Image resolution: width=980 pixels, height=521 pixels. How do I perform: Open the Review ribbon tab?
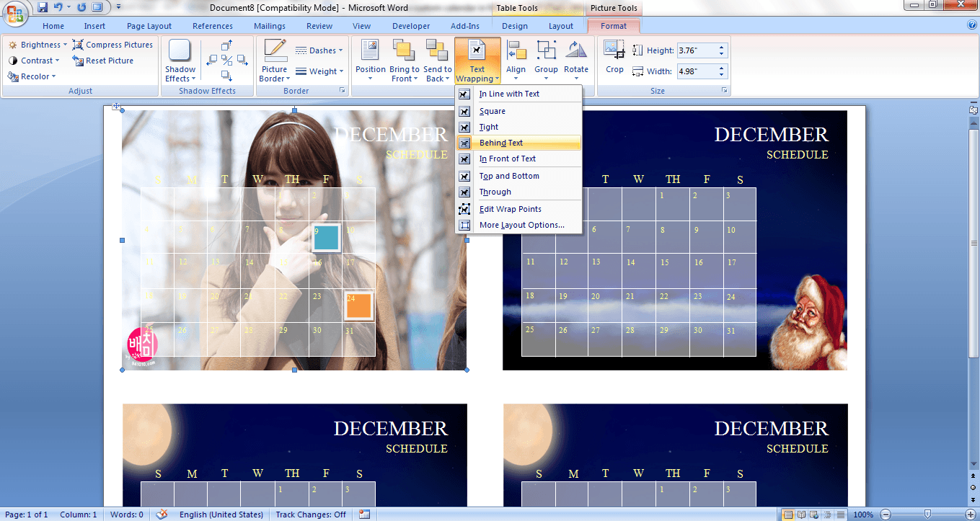point(319,25)
